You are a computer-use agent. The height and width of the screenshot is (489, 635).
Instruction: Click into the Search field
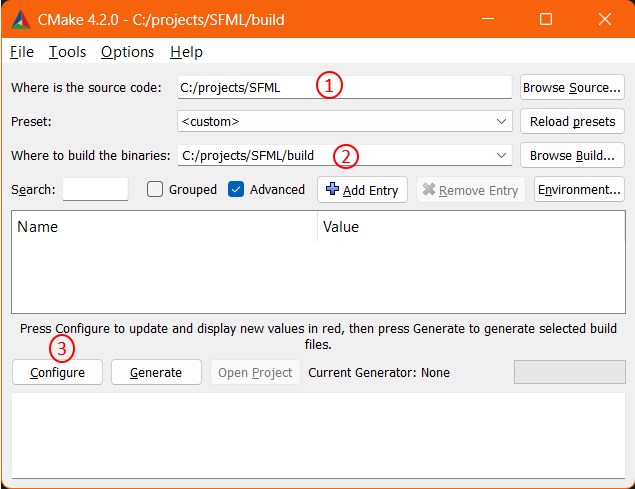[96, 189]
